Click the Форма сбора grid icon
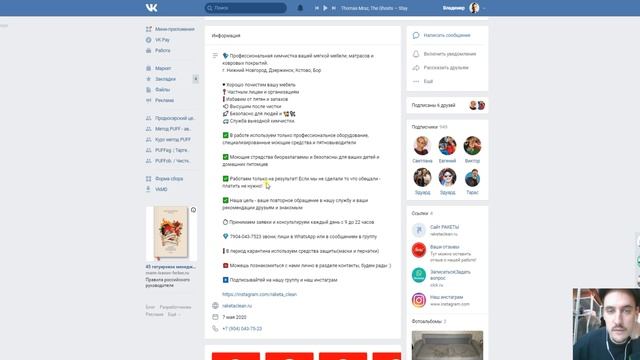 pos(149,178)
